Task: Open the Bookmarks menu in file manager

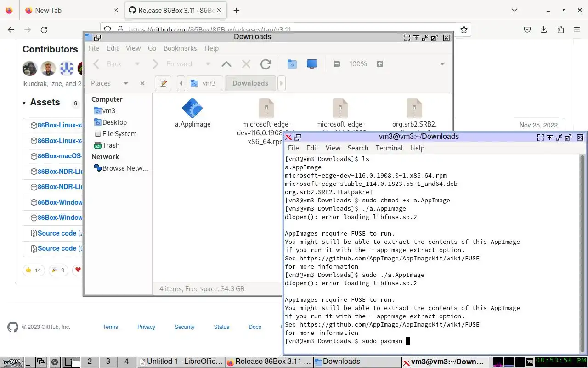Action: (x=180, y=48)
